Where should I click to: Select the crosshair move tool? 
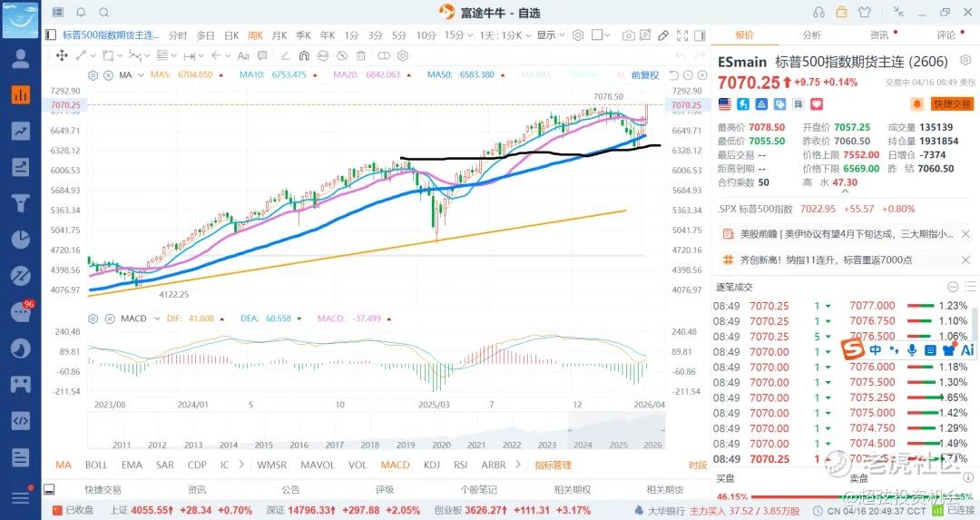click(62, 55)
